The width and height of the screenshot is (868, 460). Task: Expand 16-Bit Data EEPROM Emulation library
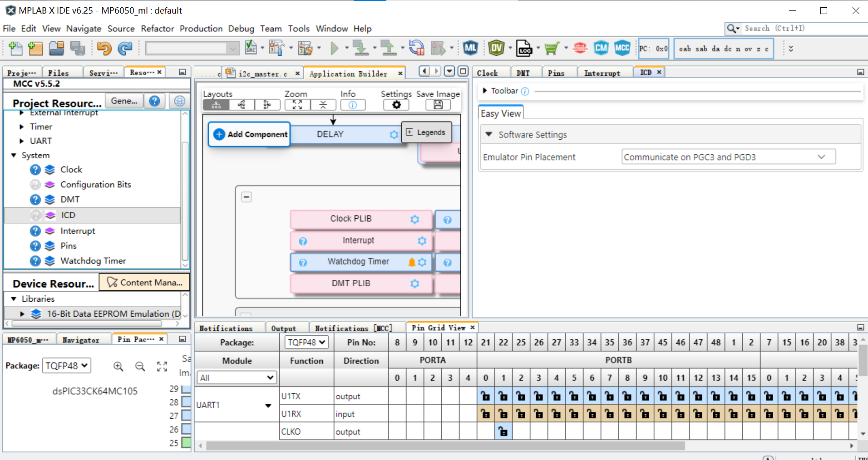click(x=22, y=314)
